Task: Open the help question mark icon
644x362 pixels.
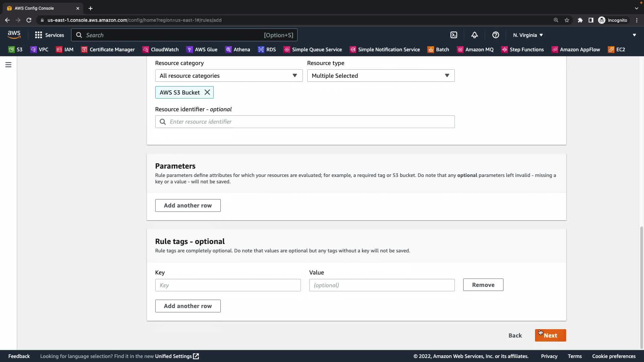Action: pos(495,35)
